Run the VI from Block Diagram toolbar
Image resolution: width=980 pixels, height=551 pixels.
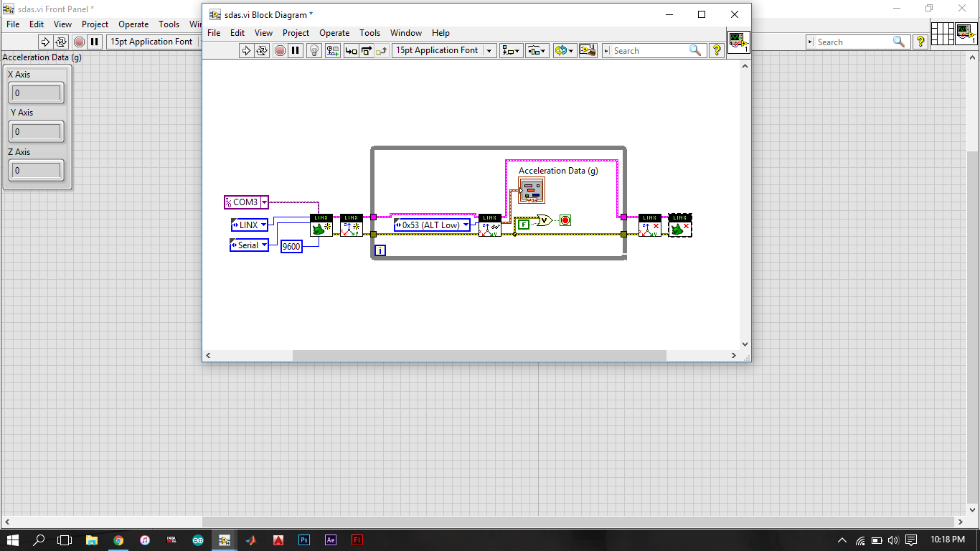[x=246, y=50]
